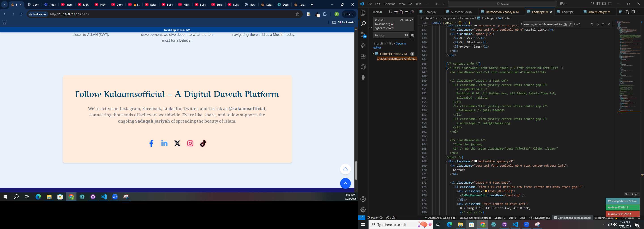Click LinkedIn icon on the web page
This screenshot has width=644, height=229.
pos(164,143)
